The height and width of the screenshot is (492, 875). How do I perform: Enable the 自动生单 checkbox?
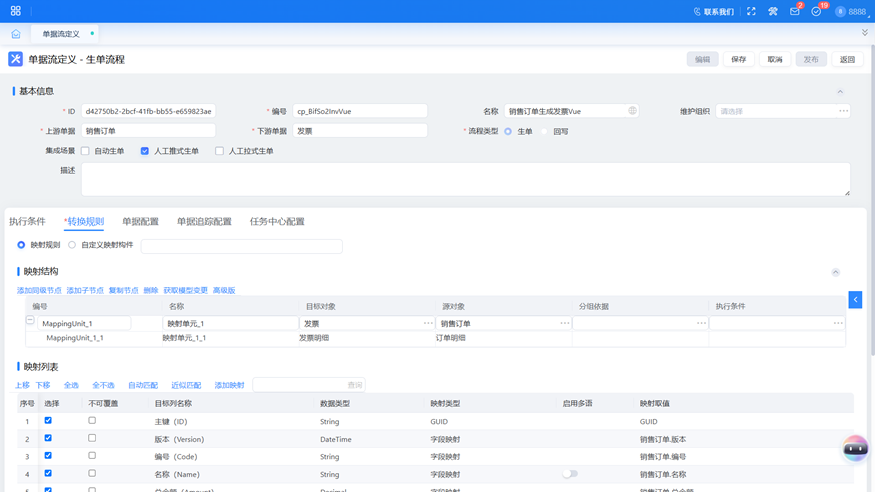point(85,151)
